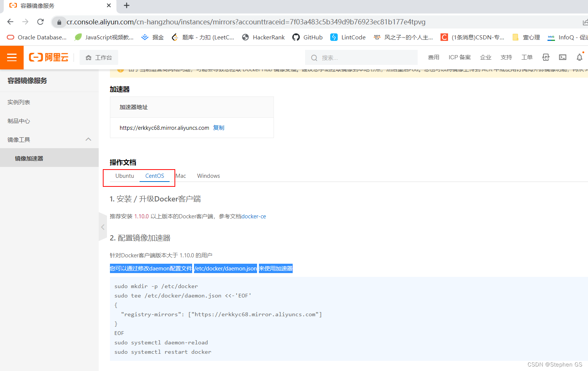The width and height of the screenshot is (588, 371).
Task: Click the Aliyun logo
Action: (x=49, y=57)
